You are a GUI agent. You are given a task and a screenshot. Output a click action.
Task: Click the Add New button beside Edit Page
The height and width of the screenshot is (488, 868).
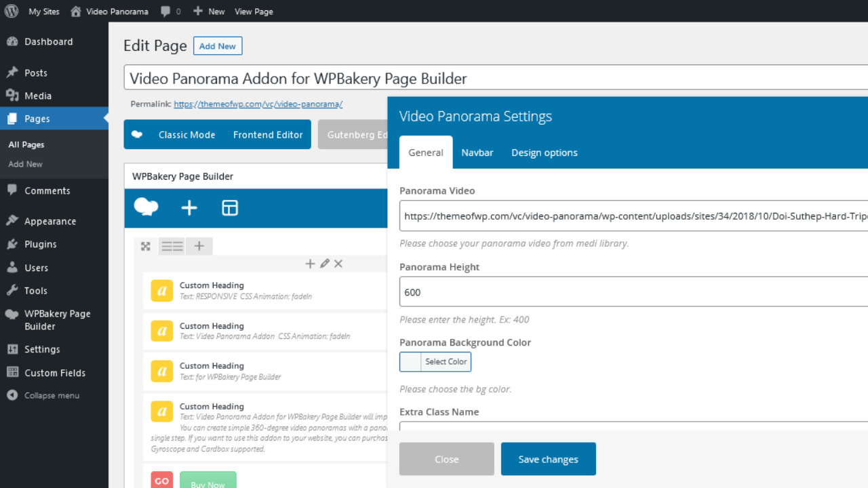(x=218, y=46)
